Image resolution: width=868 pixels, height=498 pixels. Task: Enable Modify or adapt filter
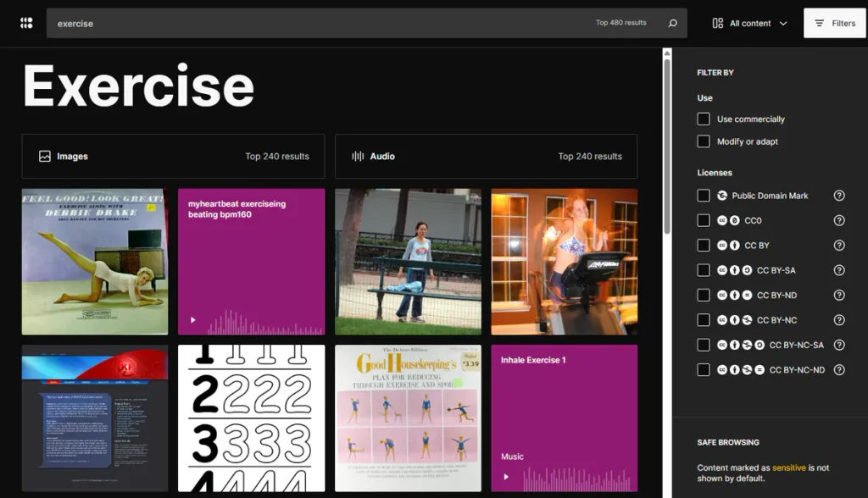tap(703, 141)
